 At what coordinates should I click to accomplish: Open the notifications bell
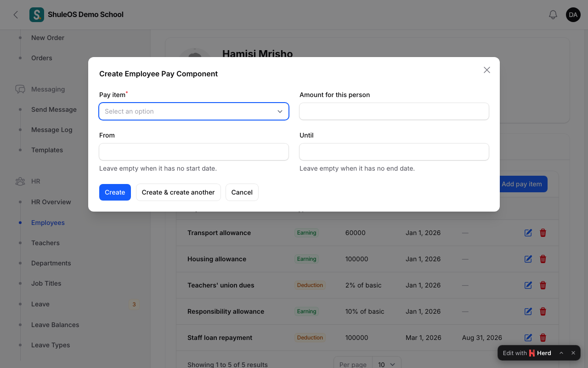pos(553,15)
